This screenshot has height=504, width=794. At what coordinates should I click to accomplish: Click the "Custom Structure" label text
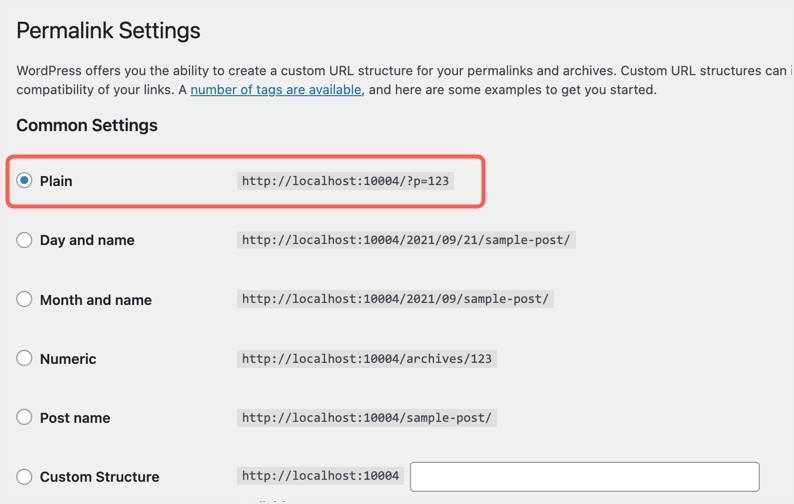pyautogui.click(x=99, y=477)
